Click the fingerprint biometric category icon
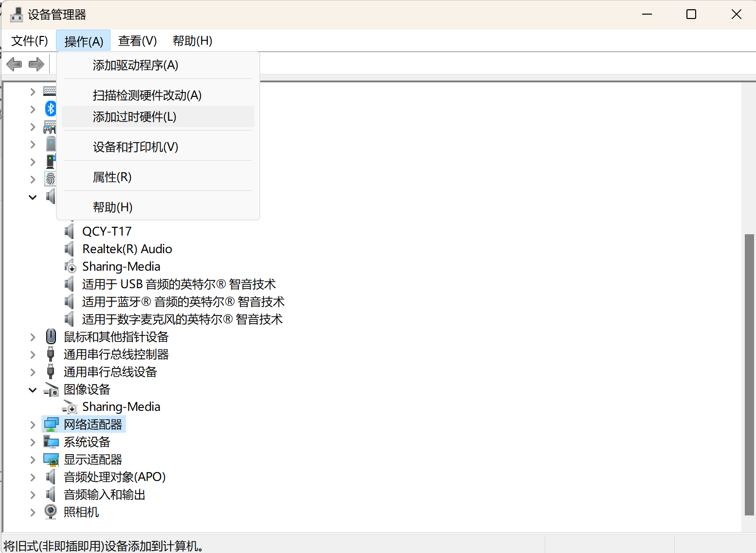This screenshot has height=553, width=756. pos(51,179)
